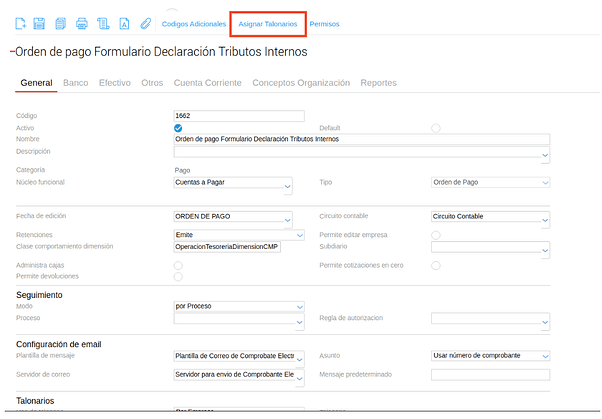Click the fifth toolbar icon, left of the A-page icon

click(x=103, y=22)
